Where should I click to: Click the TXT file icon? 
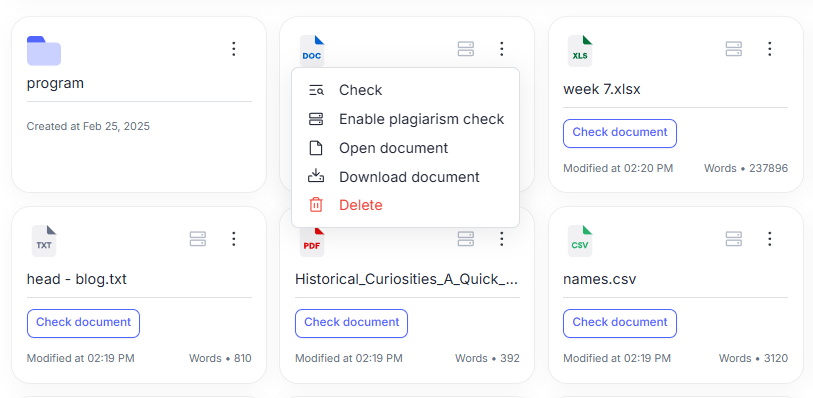tap(44, 241)
